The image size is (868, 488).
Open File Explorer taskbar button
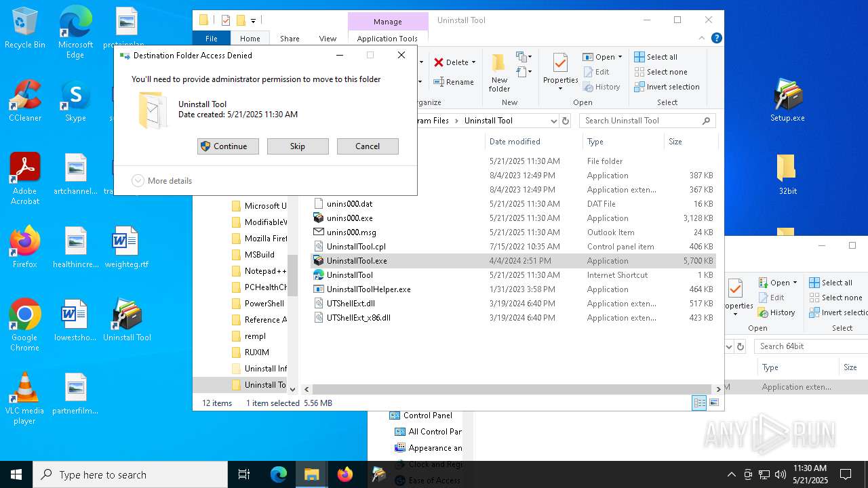(311, 474)
